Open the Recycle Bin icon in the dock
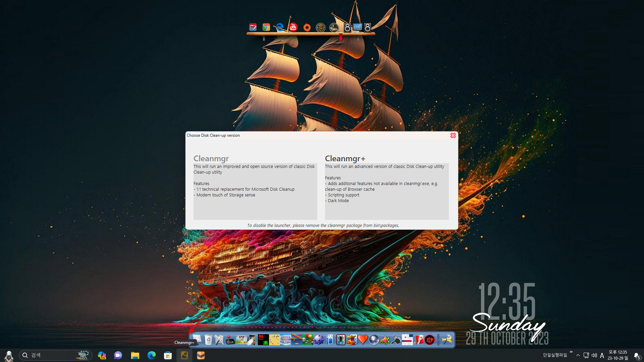 click(208, 340)
